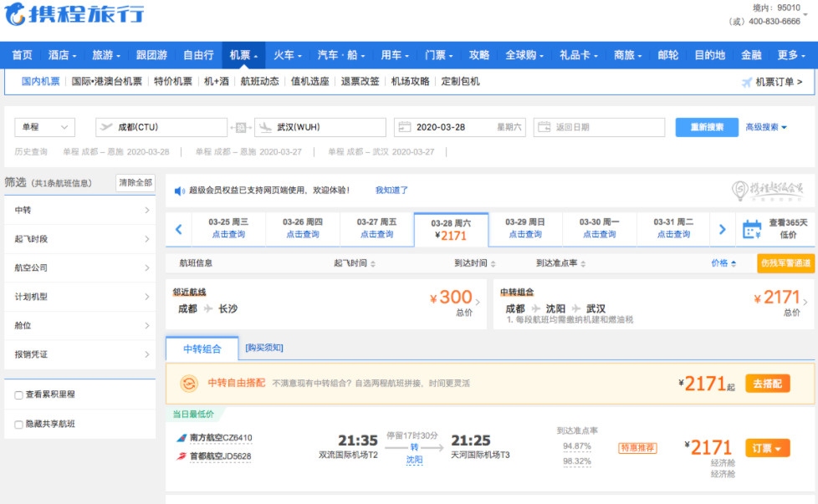The width and height of the screenshot is (818, 504).
Task: Click the swap cities icon
Action: [x=241, y=128]
